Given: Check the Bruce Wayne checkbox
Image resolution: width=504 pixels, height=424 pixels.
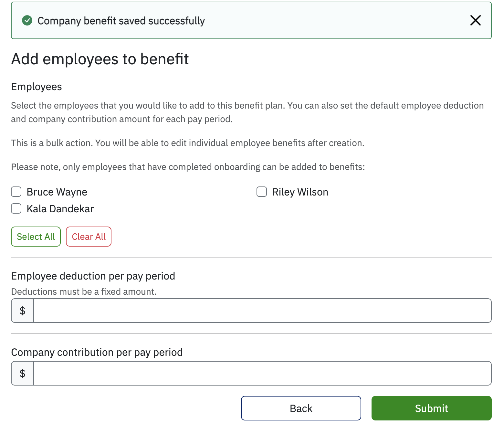Looking at the screenshot, I should [16, 192].
